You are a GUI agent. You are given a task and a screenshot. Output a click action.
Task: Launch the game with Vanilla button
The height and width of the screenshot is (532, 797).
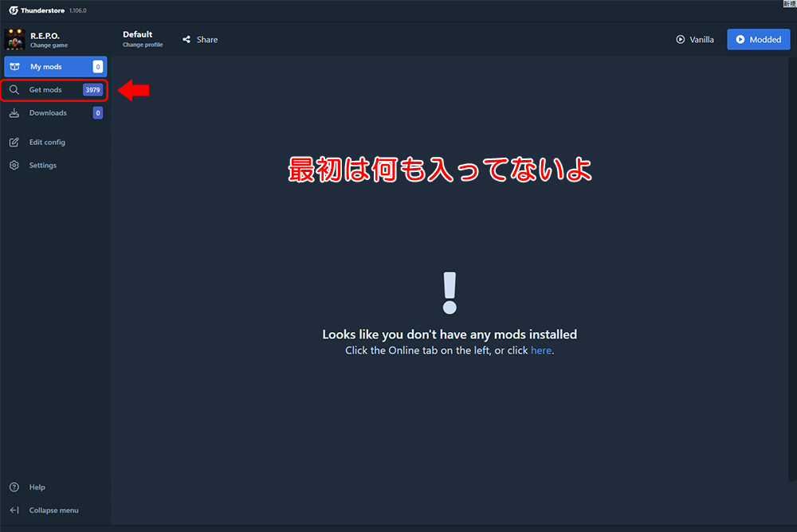(x=694, y=39)
